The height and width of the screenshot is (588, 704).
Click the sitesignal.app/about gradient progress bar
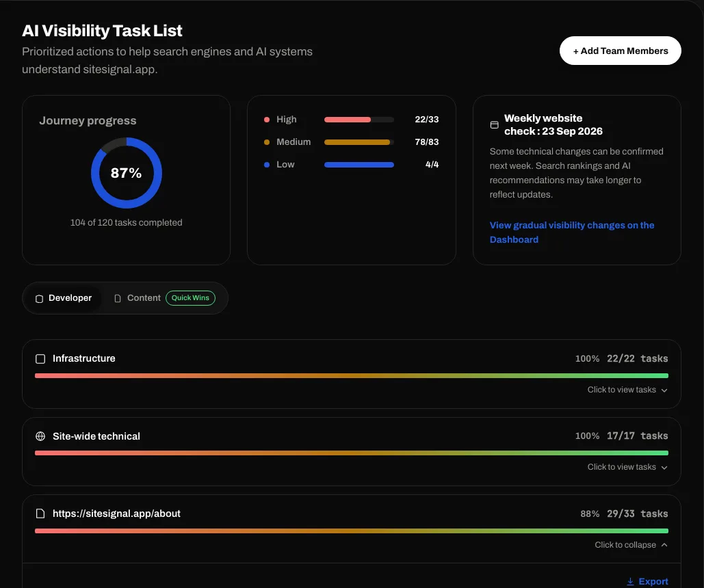click(x=352, y=531)
